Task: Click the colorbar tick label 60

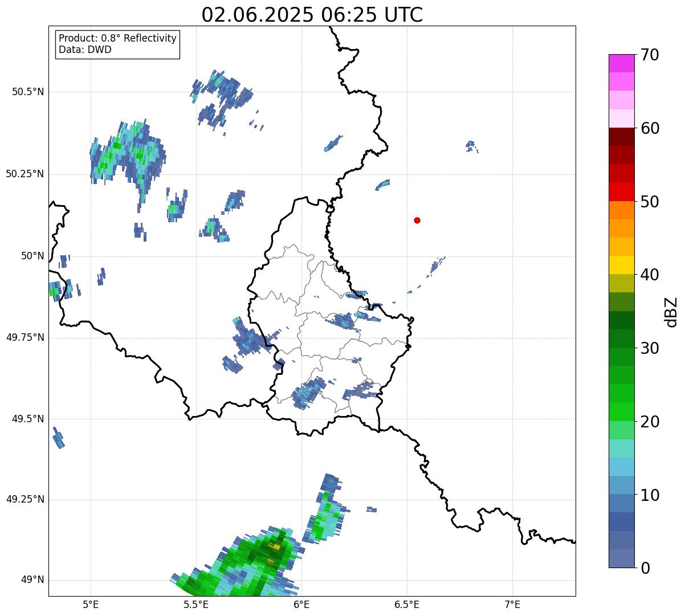Action: click(x=650, y=128)
